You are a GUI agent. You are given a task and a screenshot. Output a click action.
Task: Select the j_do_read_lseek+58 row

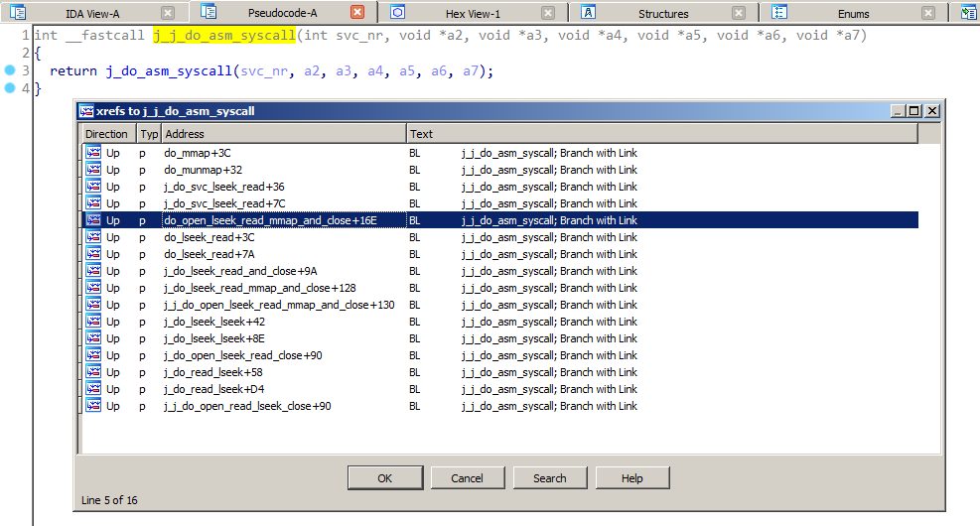500,372
